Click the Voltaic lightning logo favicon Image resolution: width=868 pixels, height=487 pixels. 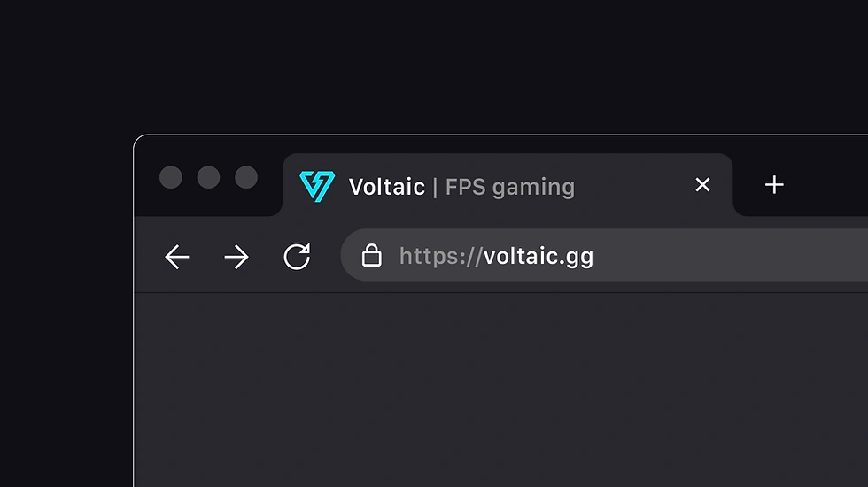pyautogui.click(x=317, y=186)
